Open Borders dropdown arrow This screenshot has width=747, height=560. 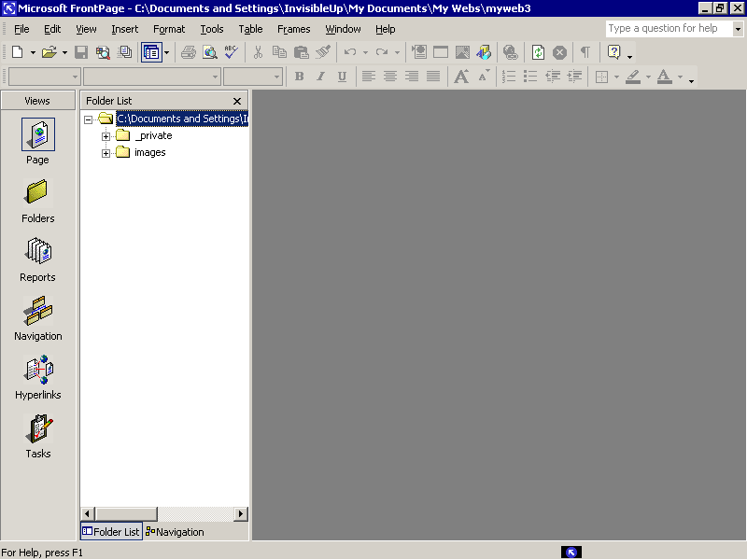(x=616, y=77)
